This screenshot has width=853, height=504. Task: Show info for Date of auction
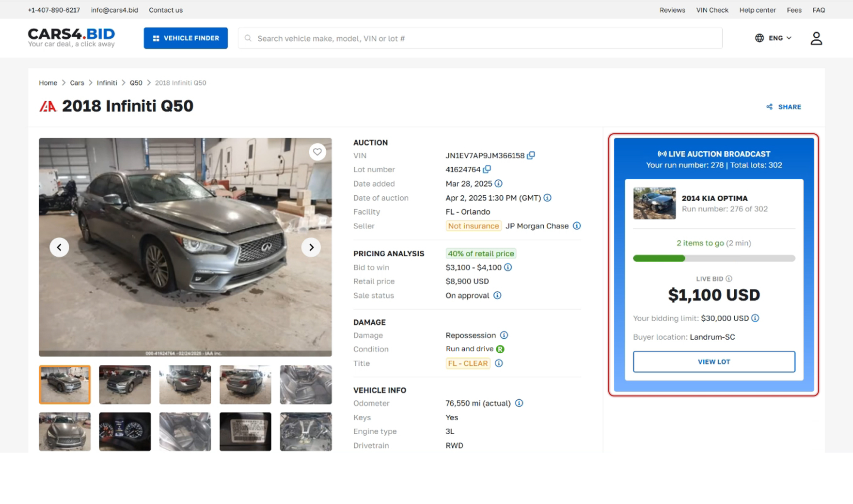548,198
